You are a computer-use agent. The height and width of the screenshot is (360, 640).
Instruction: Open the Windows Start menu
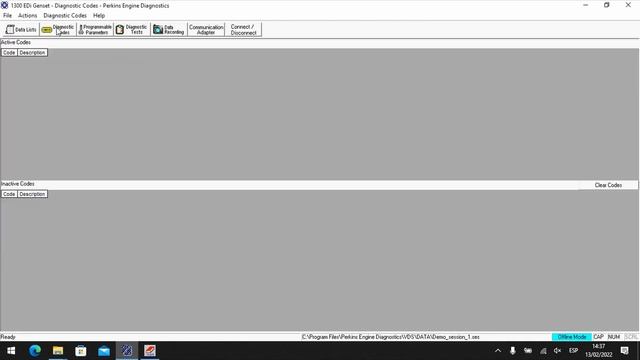pos(11,351)
